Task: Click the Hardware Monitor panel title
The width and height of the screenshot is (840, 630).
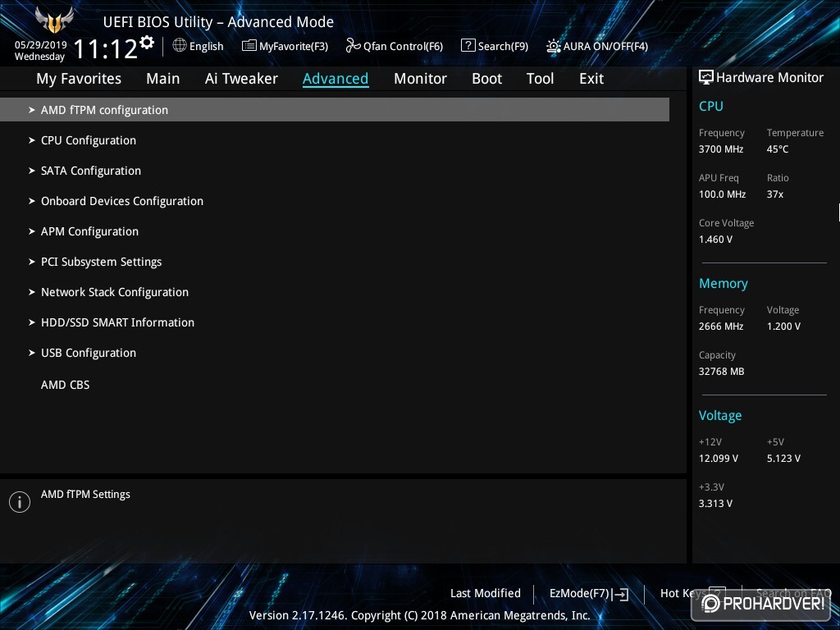Action: [769, 78]
